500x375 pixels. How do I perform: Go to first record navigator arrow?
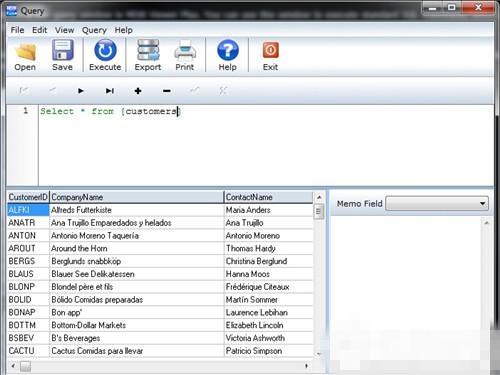pos(24,91)
